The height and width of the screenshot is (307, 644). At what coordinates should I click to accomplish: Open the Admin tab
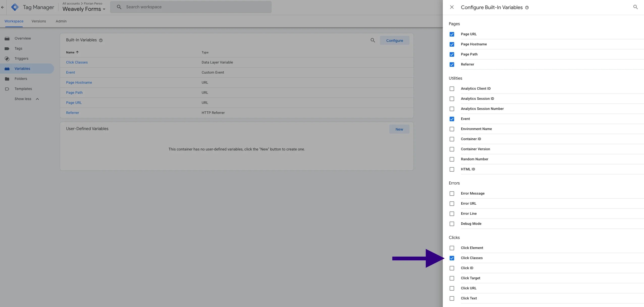(x=61, y=21)
